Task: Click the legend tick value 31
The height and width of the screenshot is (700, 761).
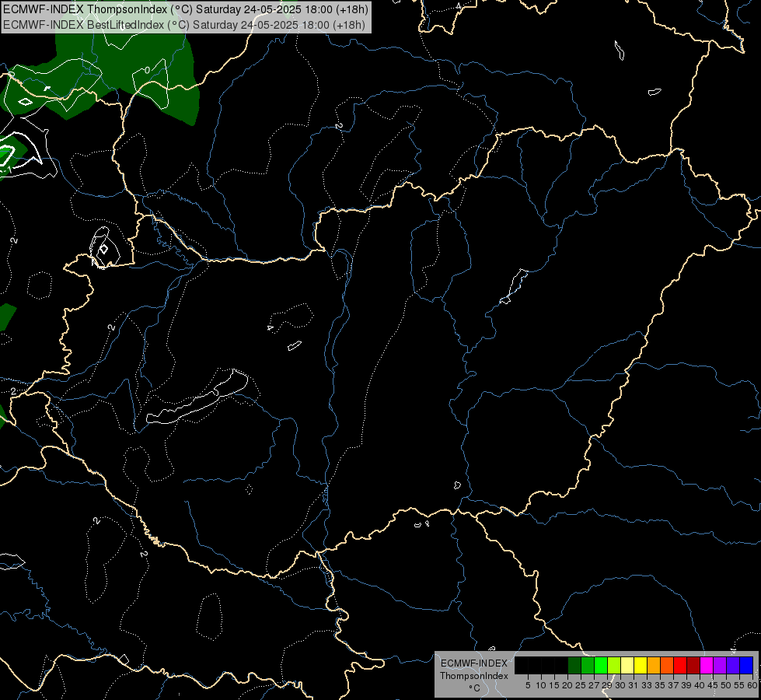Action: [634, 685]
